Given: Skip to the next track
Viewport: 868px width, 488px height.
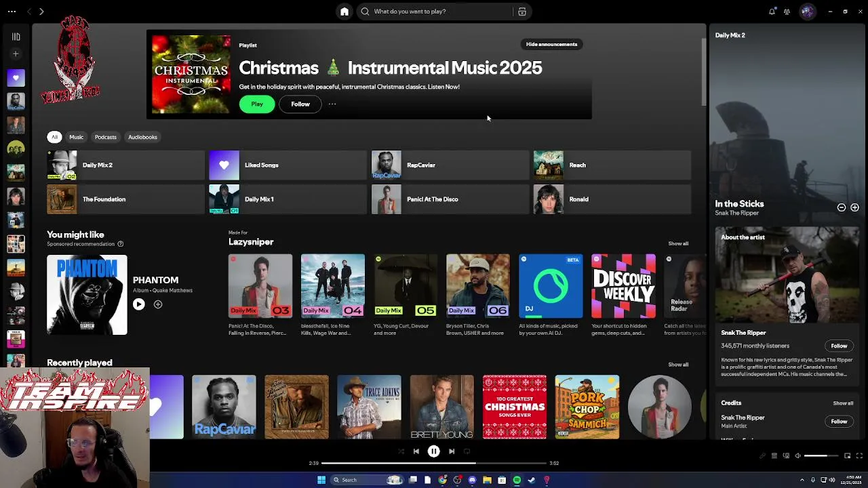Looking at the screenshot, I should tap(452, 451).
